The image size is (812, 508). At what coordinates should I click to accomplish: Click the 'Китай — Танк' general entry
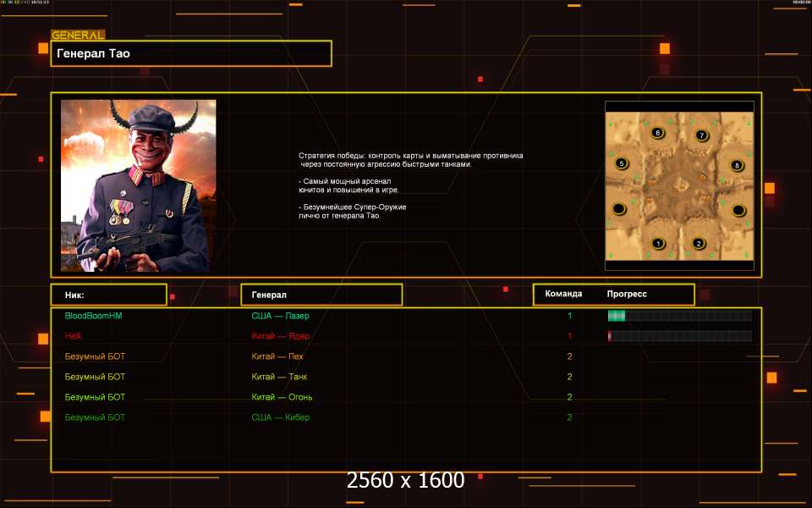[x=279, y=377]
